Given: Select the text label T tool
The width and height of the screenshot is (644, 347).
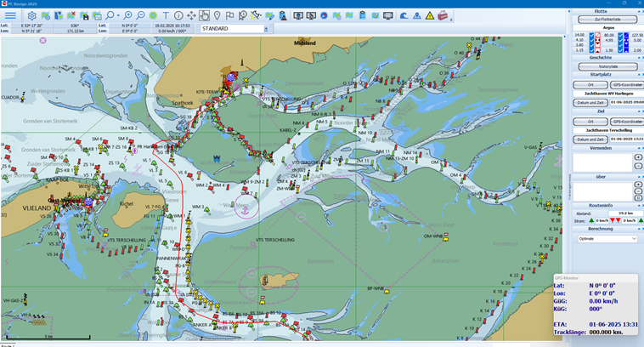Looking at the screenshot, I should [165, 15].
